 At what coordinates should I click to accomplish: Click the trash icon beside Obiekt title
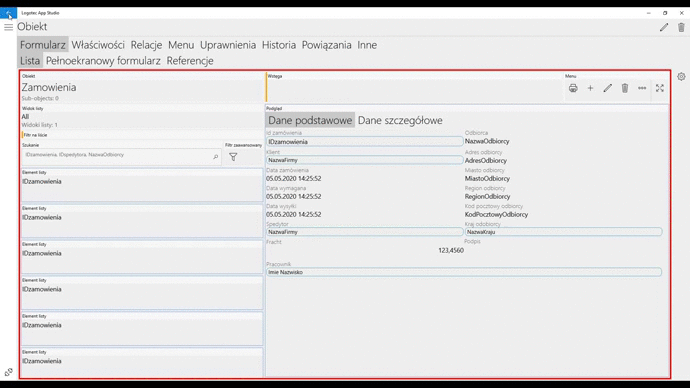[681, 27]
